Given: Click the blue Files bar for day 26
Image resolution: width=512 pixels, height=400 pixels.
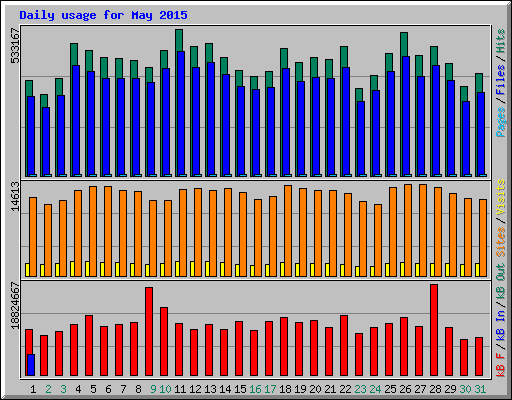Looking at the screenshot, I should (406, 116).
